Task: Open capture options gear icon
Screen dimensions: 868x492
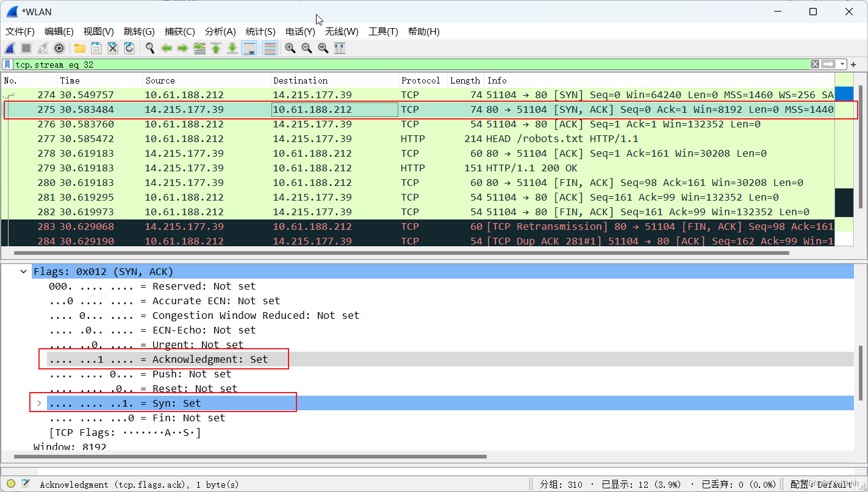Action: pos(59,48)
